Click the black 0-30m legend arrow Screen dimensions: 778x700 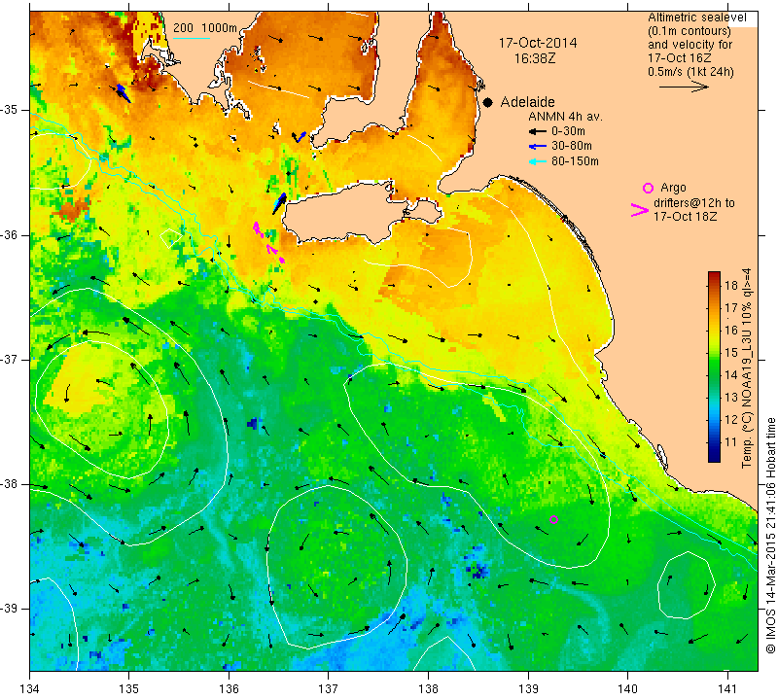[538, 131]
